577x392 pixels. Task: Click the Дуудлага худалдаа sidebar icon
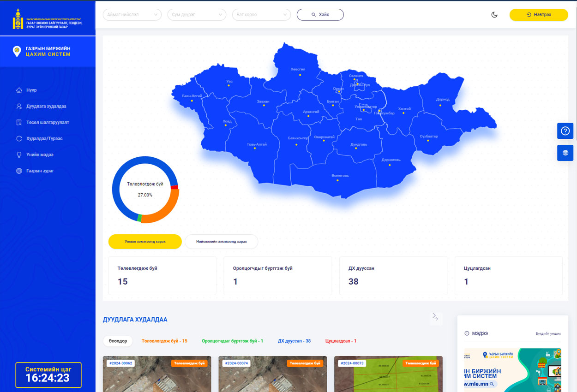[19, 107]
